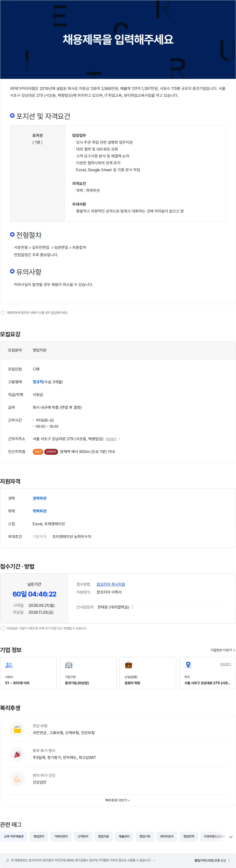The image size is (236, 868).
Task: Click the 컴퓨터 학원 industry card
Action: click(x=148, y=673)
